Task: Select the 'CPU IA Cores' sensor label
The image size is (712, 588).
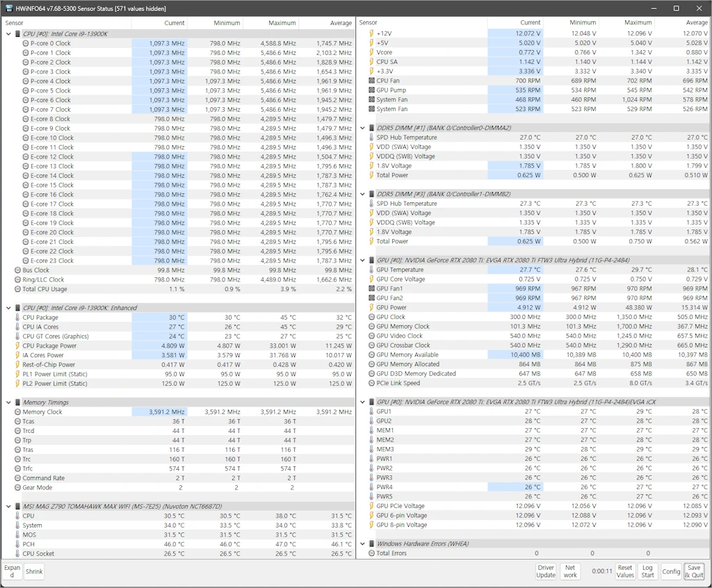Action: pyautogui.click(x=40, y=327)
